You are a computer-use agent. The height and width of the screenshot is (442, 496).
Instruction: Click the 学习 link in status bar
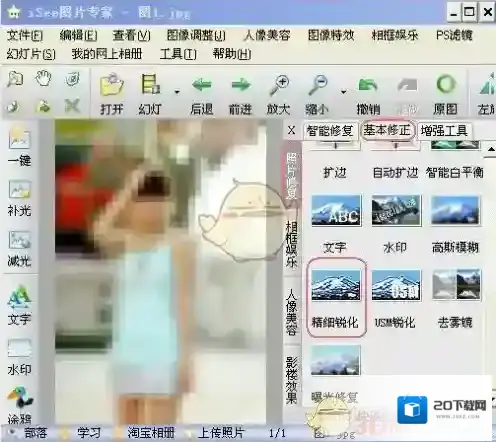89,433
